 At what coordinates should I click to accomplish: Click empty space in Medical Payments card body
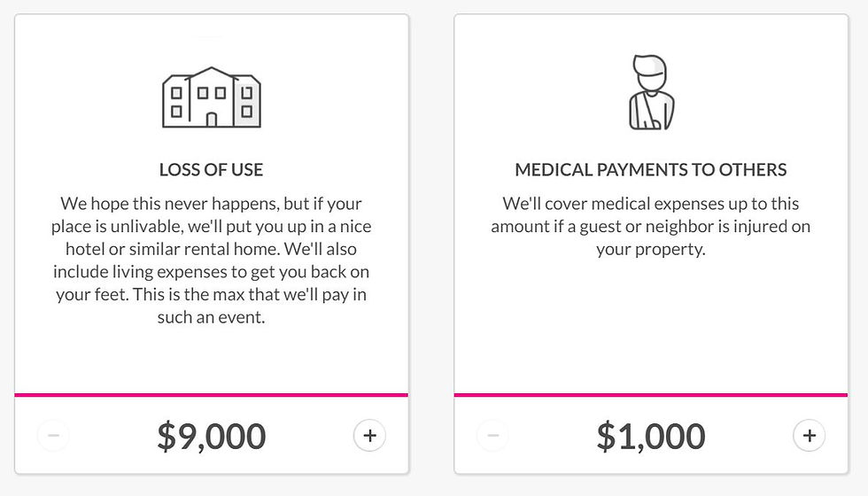coord(651,327)
